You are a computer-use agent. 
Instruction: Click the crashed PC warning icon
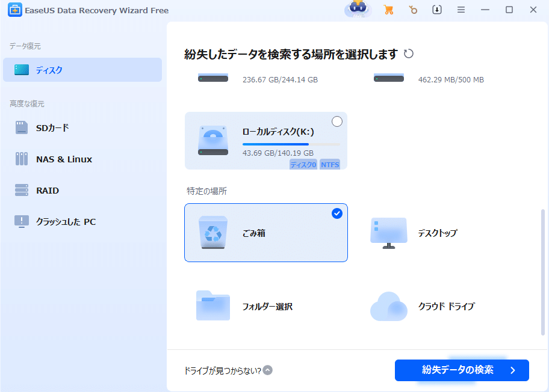pos(21,222)
